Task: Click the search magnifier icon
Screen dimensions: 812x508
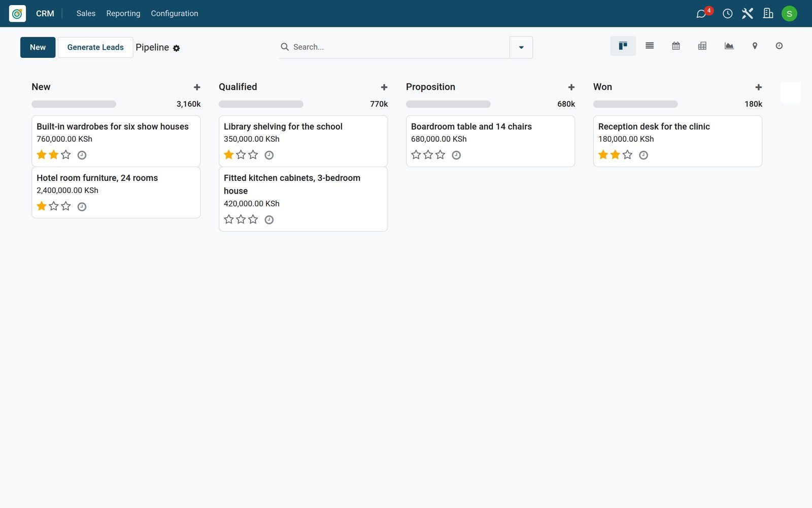Action: (x=285, y=47)
